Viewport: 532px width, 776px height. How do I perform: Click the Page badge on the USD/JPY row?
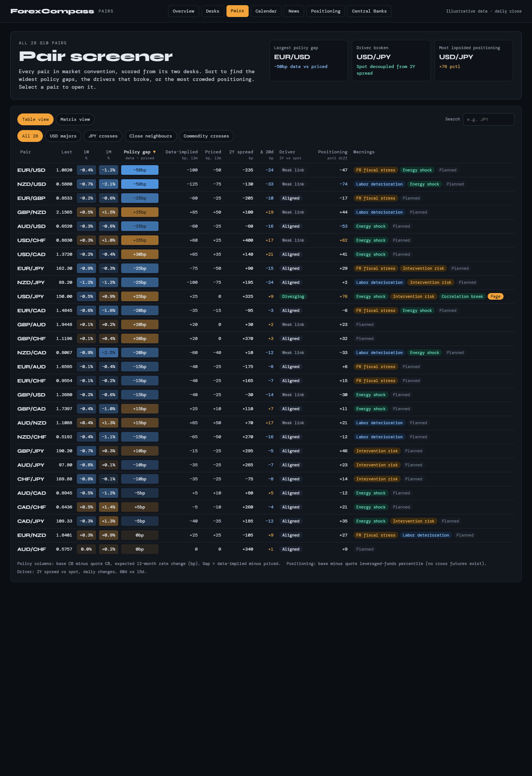pyautogui.click(x=495, y=296)
